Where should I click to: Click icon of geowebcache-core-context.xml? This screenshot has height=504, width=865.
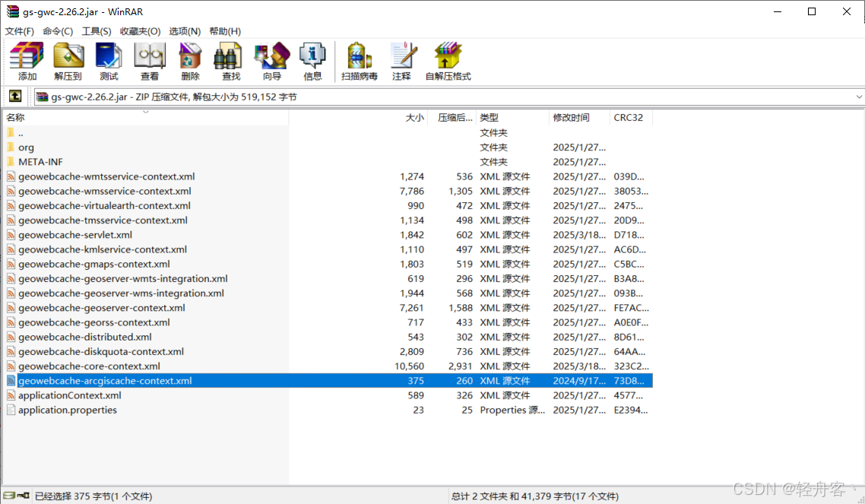point(11,366)
